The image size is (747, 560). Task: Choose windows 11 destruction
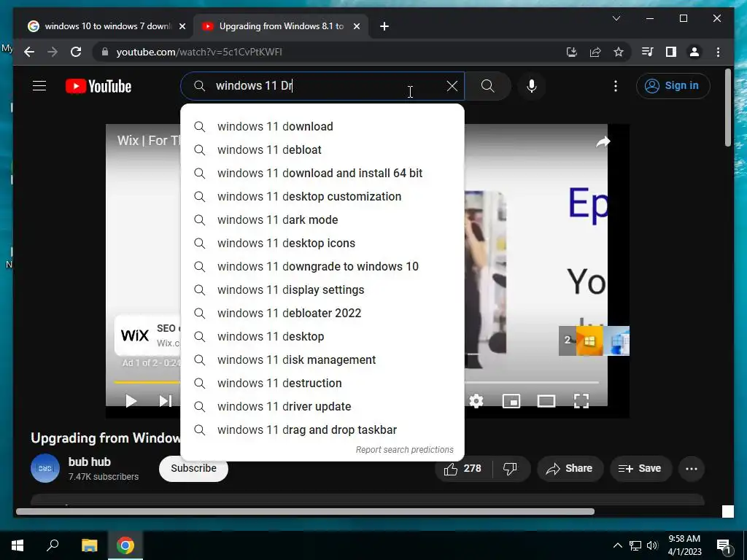pyautogui.click(x=322, y=384)
